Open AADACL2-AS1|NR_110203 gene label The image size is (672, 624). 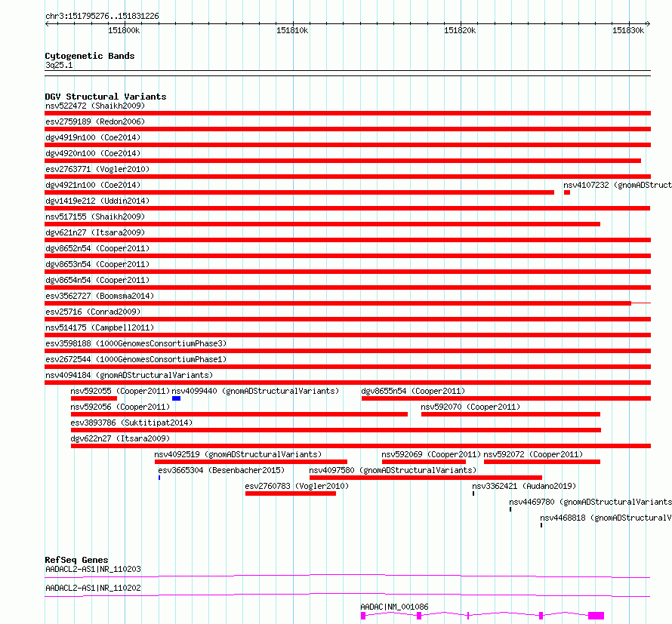[93, 569]
